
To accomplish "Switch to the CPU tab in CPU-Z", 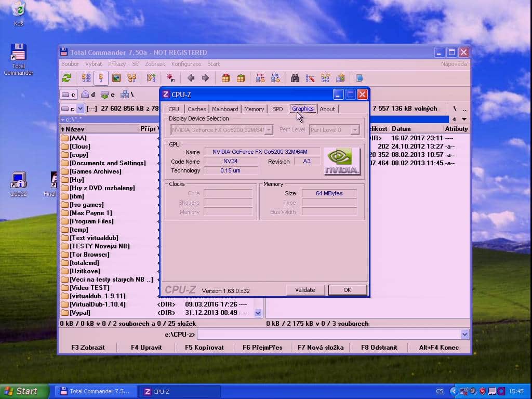I will click(x=174, y=109).
